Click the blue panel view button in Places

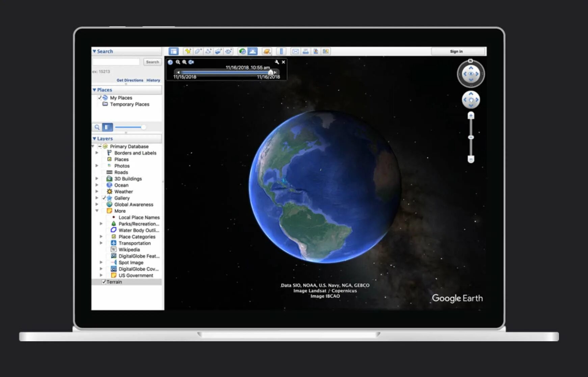(x=107, y=127)
